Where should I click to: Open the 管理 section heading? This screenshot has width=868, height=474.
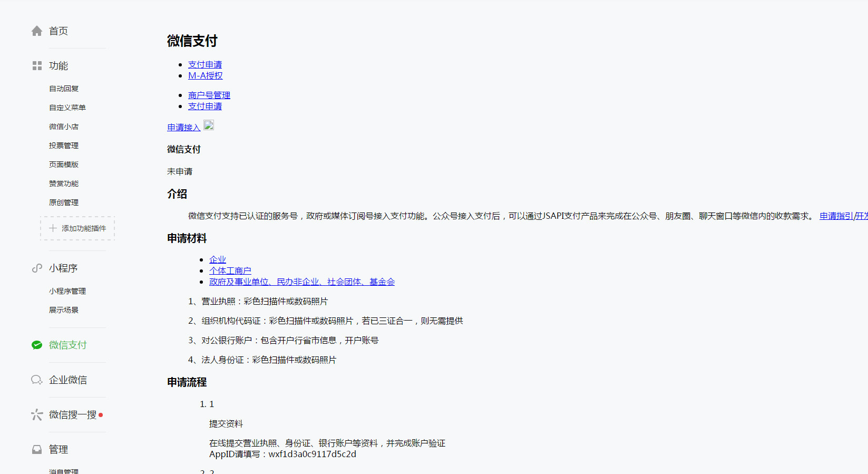[x=58, y=450]
